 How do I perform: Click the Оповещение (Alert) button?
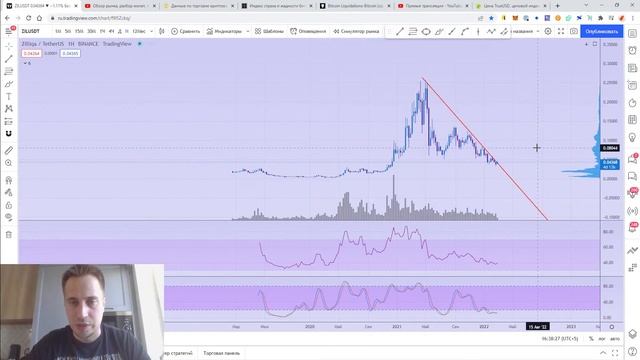(x=308, y=31)
